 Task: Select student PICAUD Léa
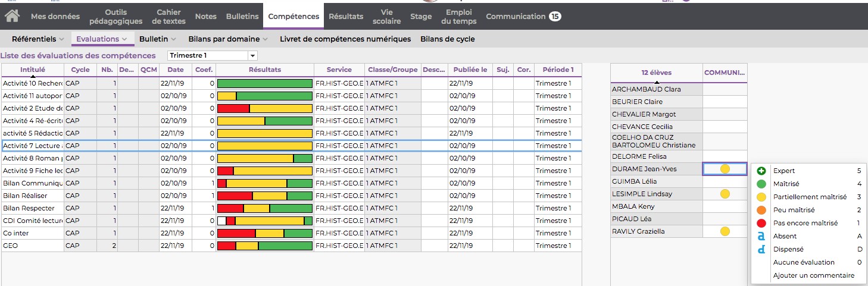pos(657,219)
